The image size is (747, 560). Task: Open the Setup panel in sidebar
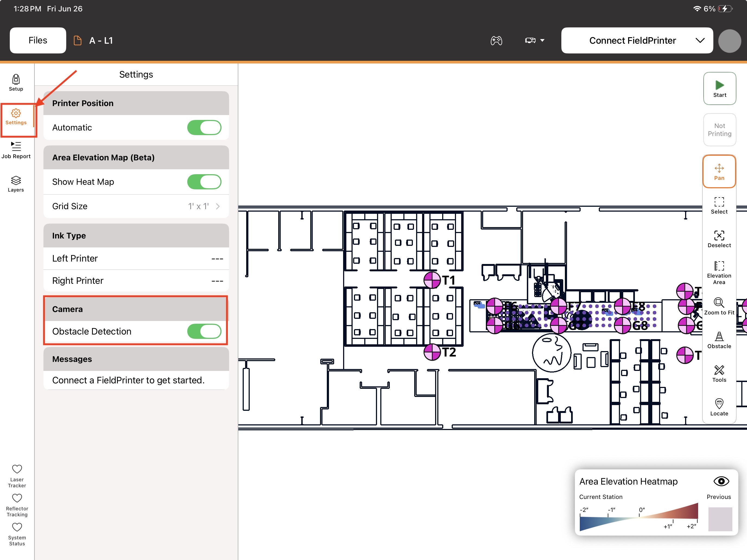[x=16, y=83]
